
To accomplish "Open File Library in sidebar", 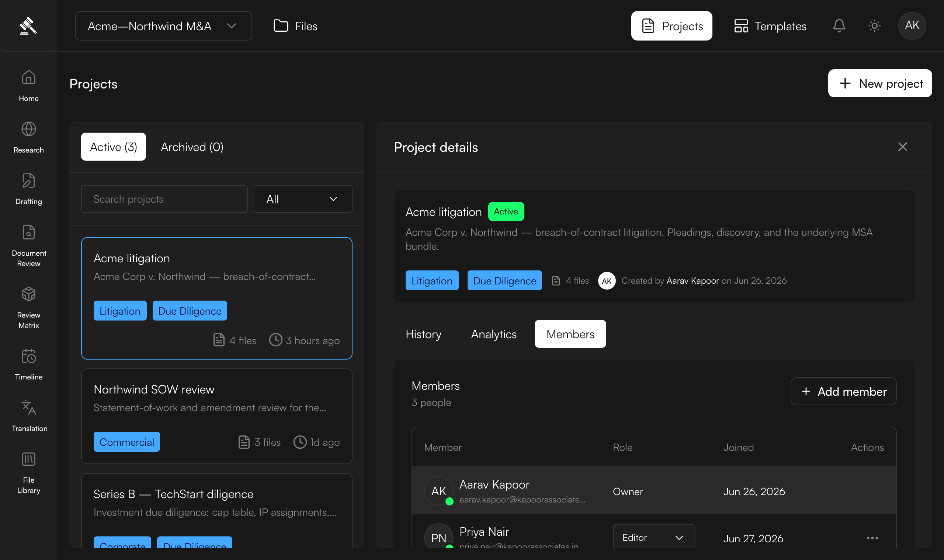I will click(29, 459).
